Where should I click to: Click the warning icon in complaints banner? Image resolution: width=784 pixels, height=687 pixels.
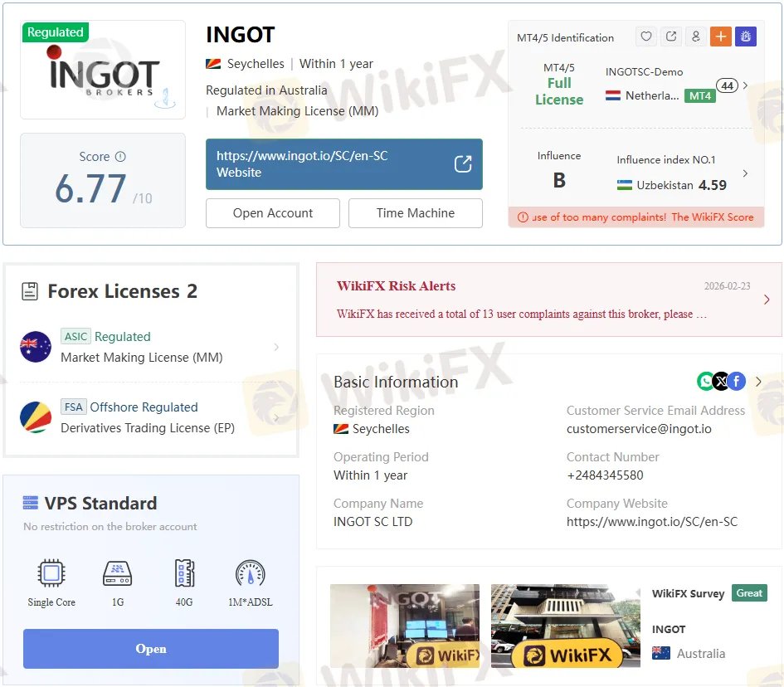[523, 217]
